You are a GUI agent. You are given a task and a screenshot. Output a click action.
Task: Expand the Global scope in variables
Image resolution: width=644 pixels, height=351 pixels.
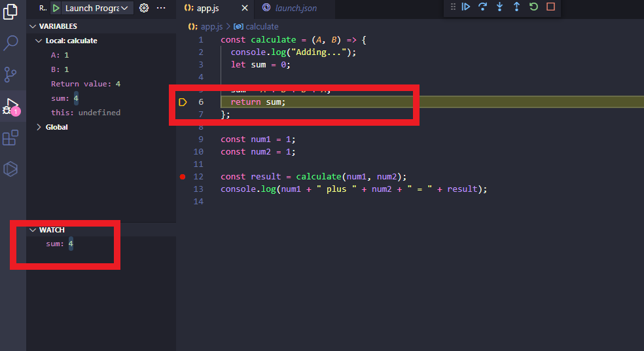39,127
